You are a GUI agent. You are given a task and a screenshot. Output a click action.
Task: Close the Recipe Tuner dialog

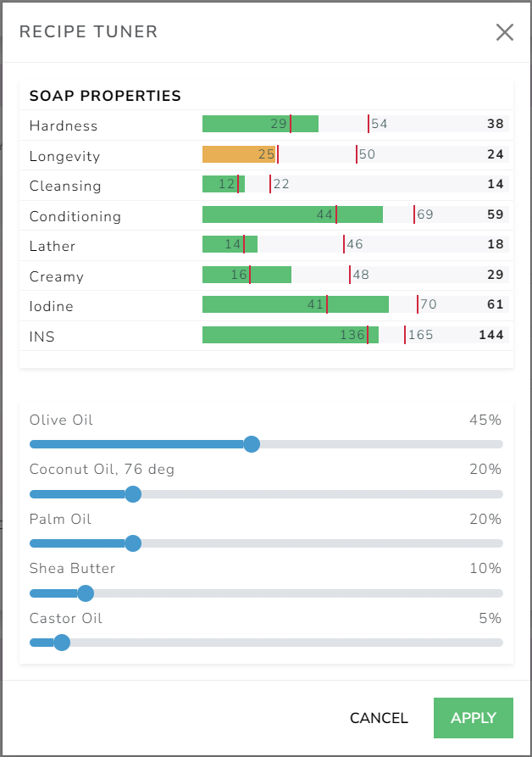coord(505,32)
